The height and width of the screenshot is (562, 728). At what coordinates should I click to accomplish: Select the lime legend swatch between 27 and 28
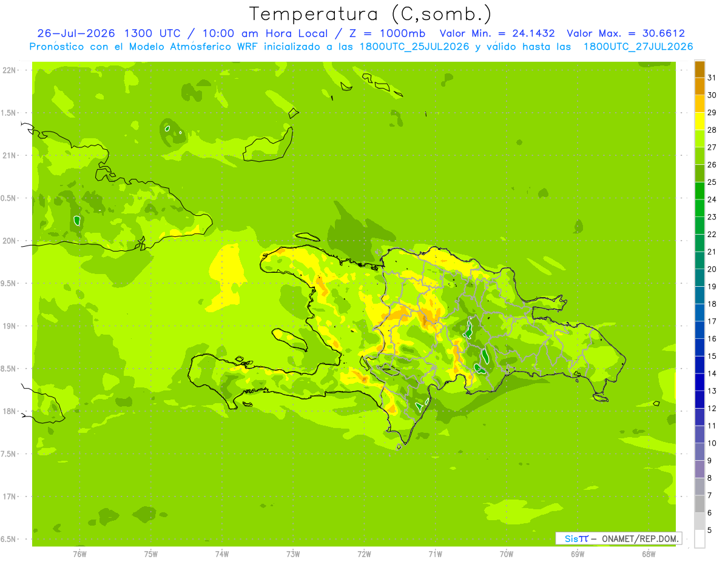point(699,139)
